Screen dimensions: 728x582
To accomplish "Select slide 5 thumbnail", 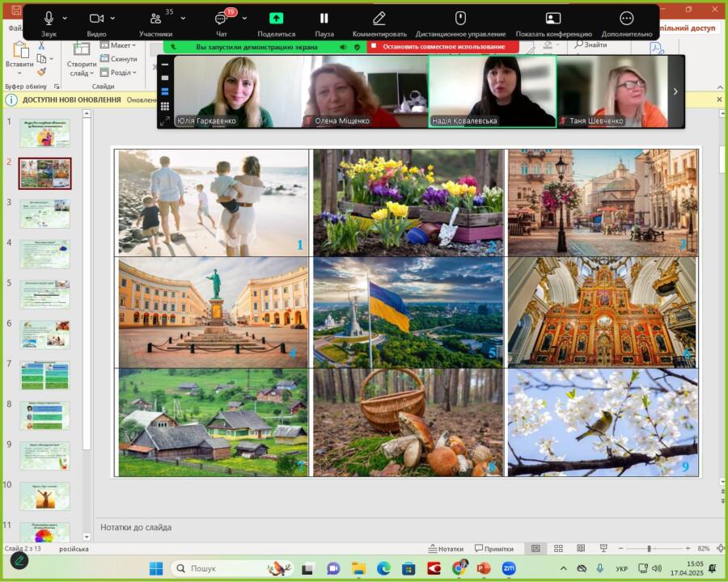I will 44,295.
